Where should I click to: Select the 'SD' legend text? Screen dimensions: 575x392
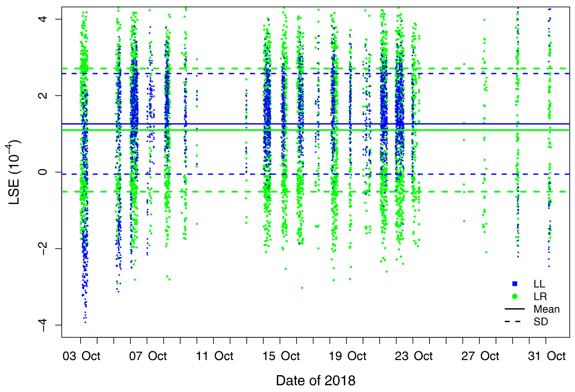point(541,322)
